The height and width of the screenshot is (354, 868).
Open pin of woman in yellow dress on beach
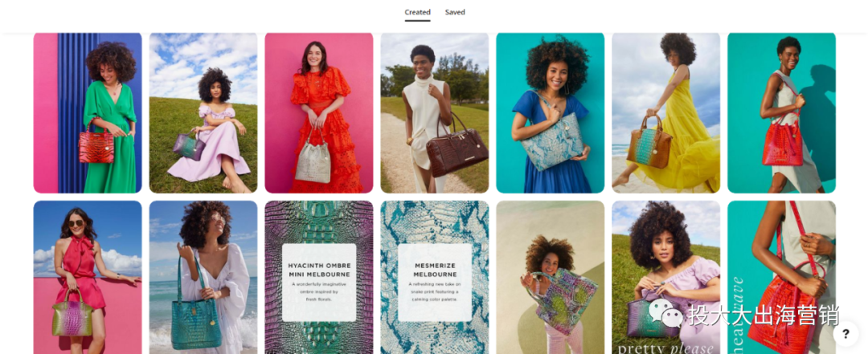[666, 113]
